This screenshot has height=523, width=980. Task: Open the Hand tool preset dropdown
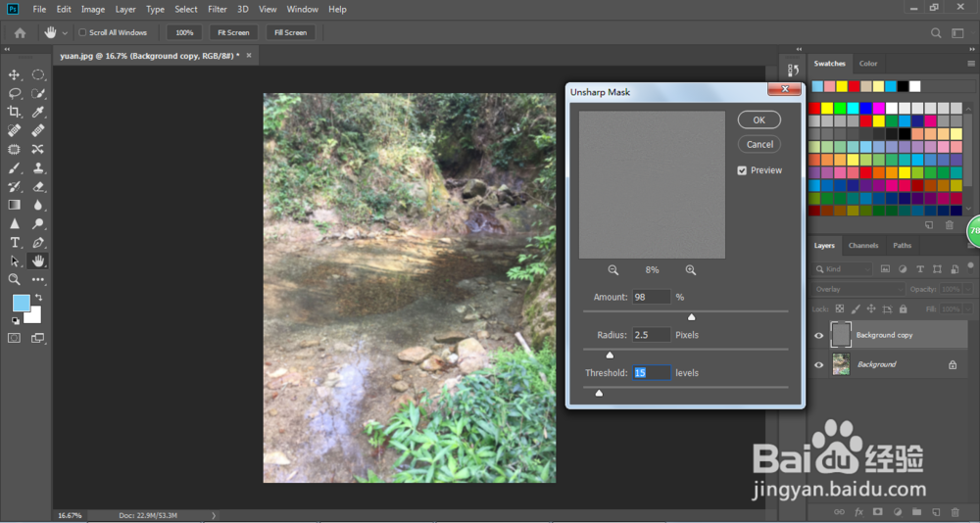[x=65, y=33]
